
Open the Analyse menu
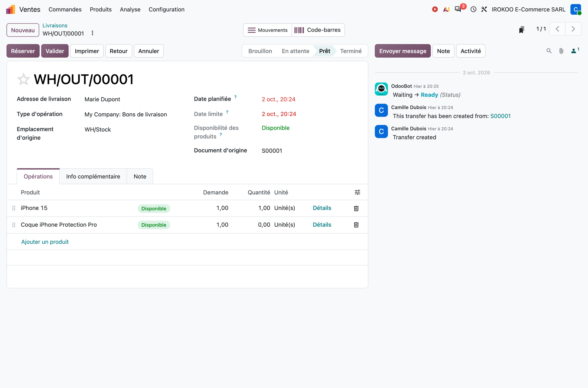pos(130,9)
